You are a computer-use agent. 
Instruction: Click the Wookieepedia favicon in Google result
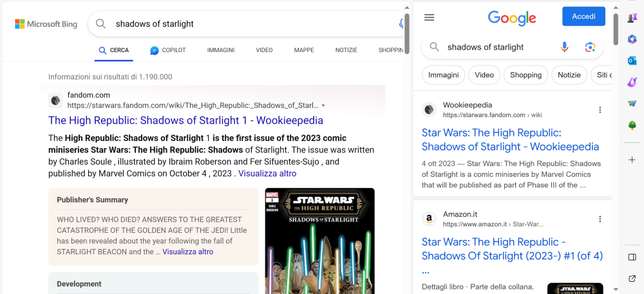coord(429,109)
